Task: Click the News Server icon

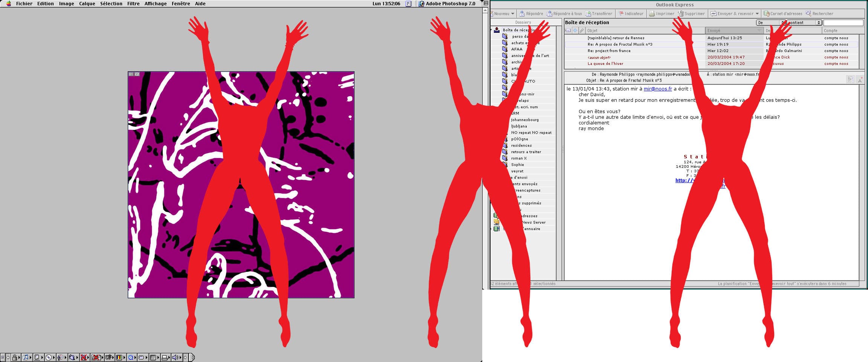Action: point(497,222)
